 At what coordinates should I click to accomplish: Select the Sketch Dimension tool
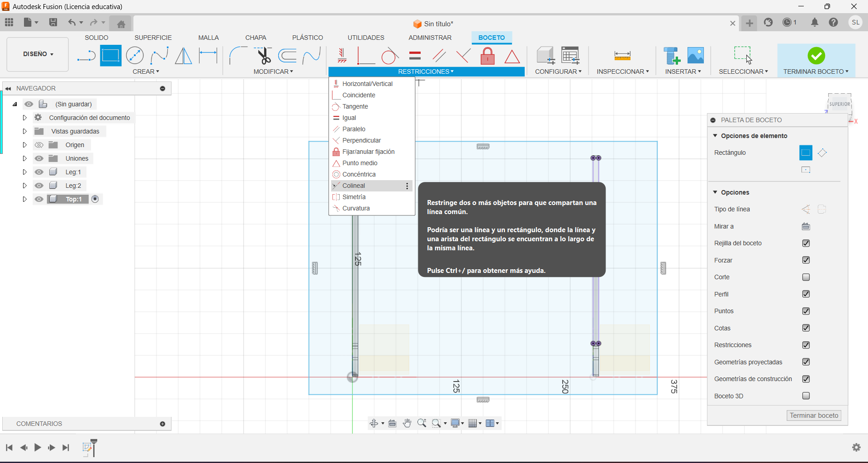click(x=208, y=56)
